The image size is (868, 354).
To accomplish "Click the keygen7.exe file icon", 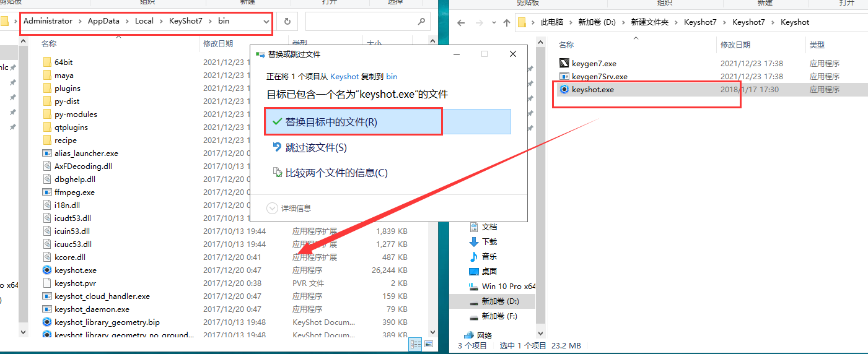I will click(564, 63).
